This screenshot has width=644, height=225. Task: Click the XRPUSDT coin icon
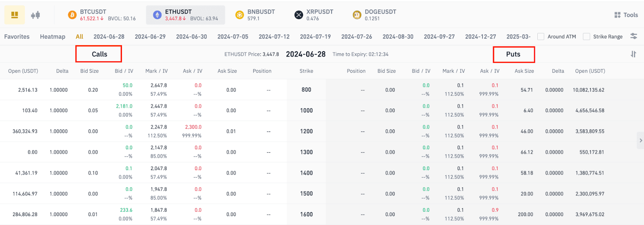click(x=299, y=15)
